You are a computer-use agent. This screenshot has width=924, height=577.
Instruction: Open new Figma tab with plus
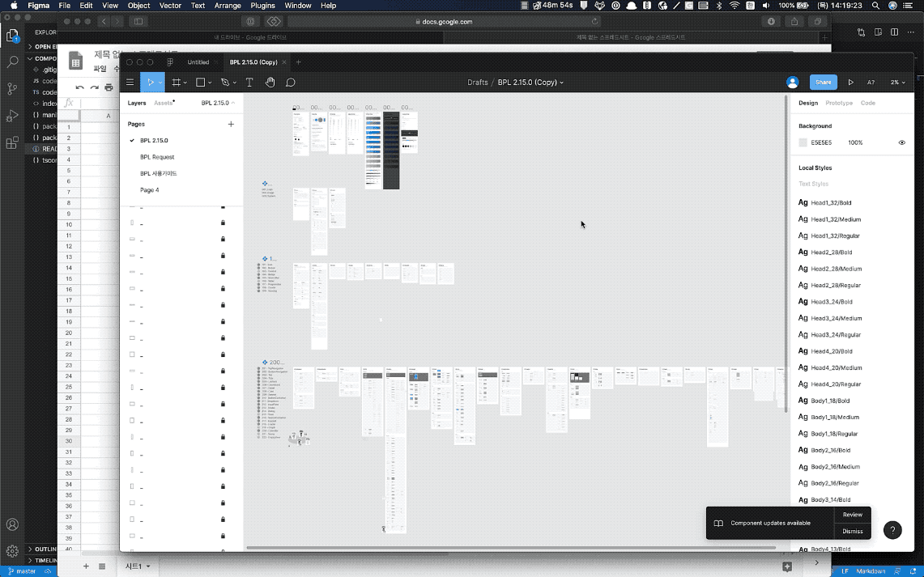(x=298, y=62)
